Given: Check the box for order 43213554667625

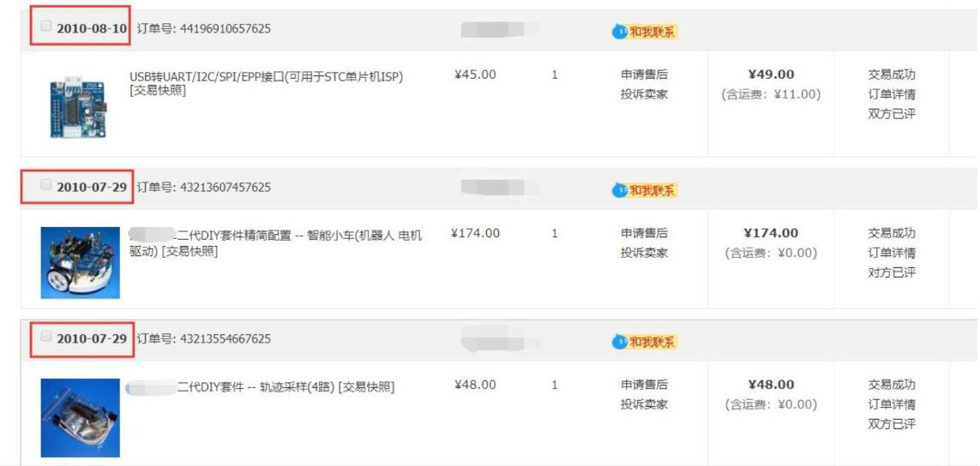Looking at the screenshot, I should point(46,336).
